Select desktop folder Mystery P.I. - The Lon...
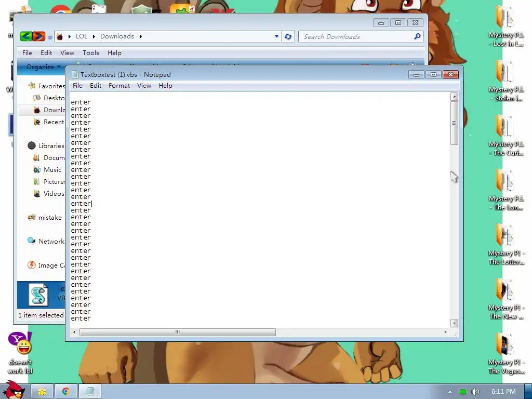Image resolution: width=532 pixels, height=399 pixels. click(506, 190)
